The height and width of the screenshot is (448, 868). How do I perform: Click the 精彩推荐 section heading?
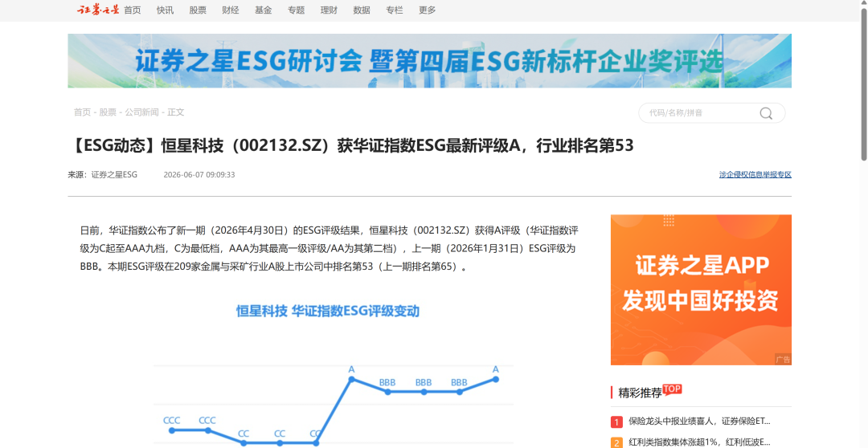[x=640, y=393]
